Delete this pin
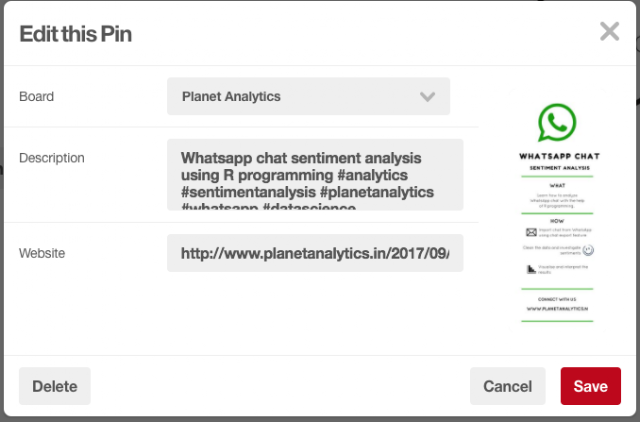The image size is (640, 422). 54,386
